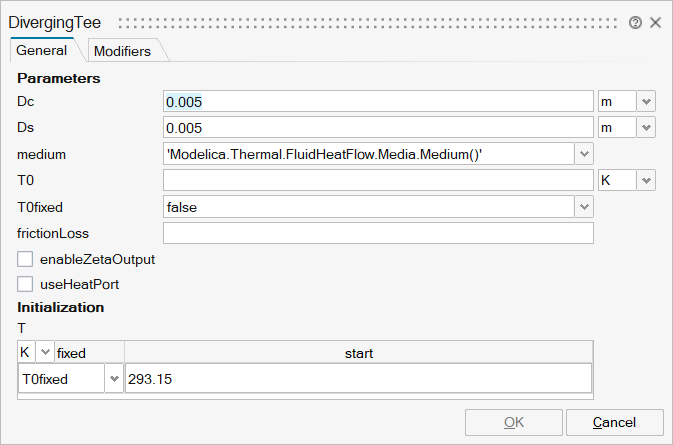Click the Ds value input field
This screenshot has height=445, width=673.
(378, 128)
